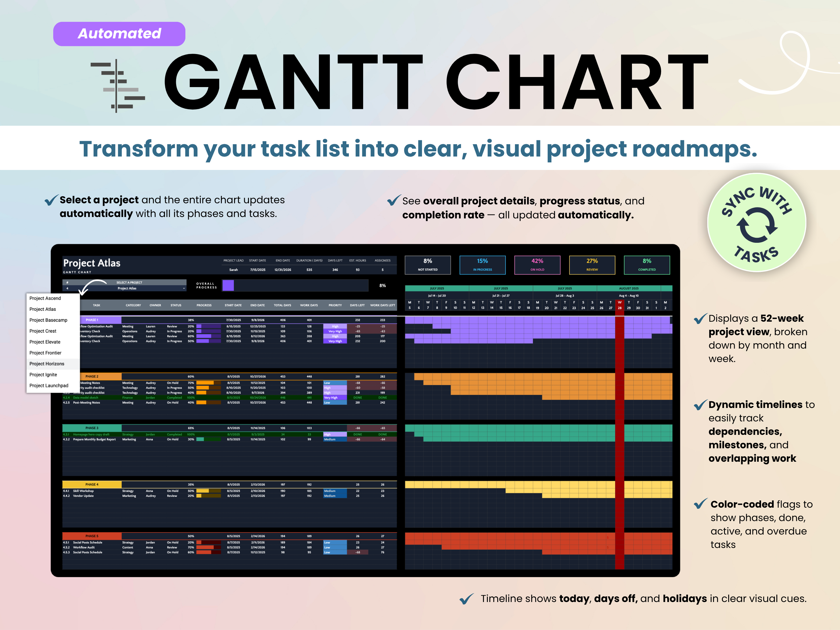Click the 'Jul 14 - Jul 20' week label
Image resolution: width=840 pixels, height=630 pixels.
pos(437,295)
